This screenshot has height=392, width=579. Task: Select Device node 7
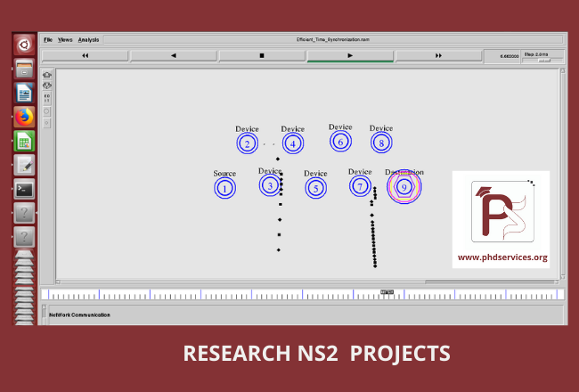[x=360, y=186]
